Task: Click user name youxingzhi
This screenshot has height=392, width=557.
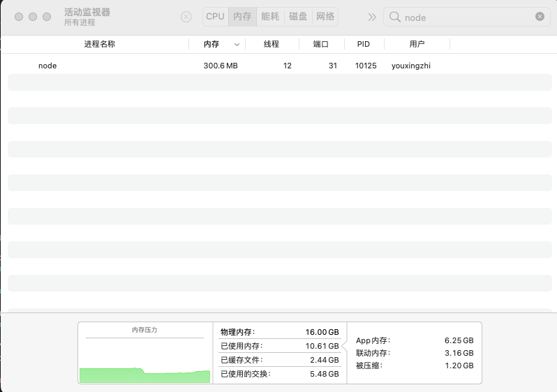Action: [411, 66]
